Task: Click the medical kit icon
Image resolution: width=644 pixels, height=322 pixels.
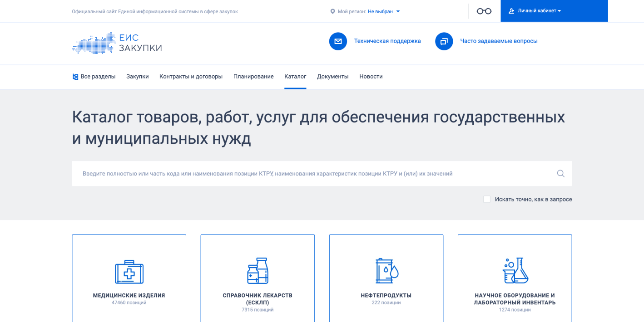Action: click(129, 272)
